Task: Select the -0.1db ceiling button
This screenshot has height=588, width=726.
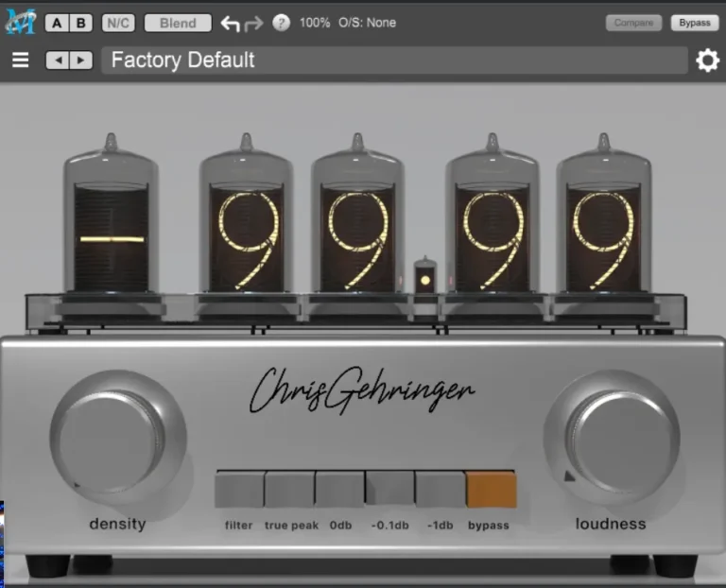Action: coord(390,490)
